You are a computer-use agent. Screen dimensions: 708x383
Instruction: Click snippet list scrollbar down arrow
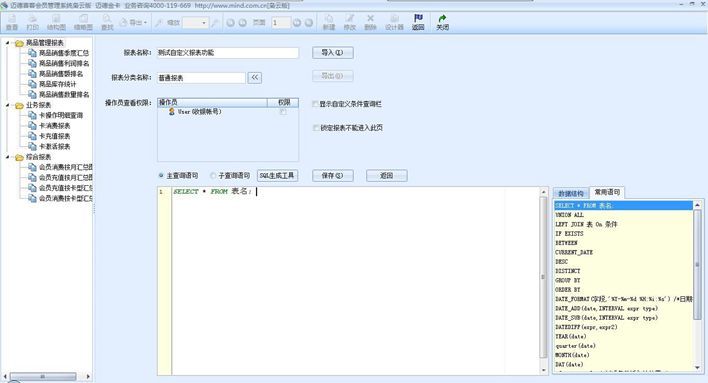698,368
